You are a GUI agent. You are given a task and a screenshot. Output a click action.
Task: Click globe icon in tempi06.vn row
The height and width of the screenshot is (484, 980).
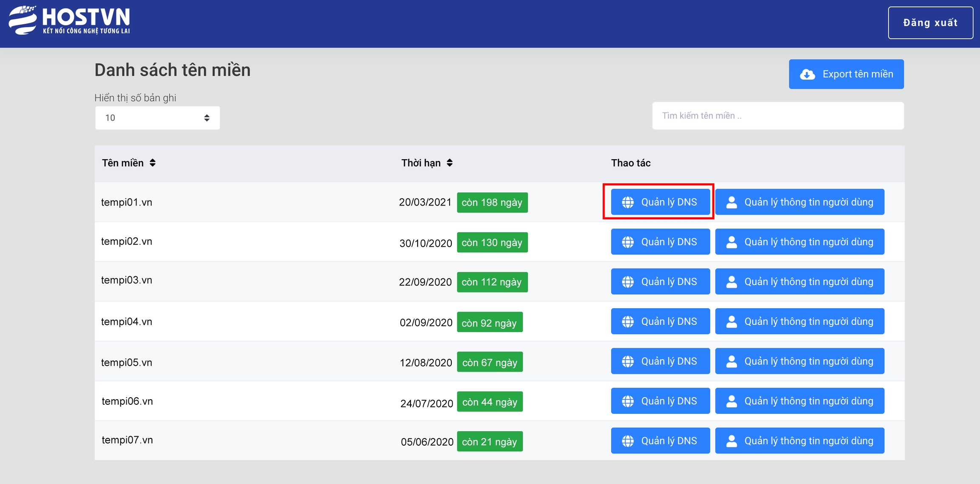[628, 401]
